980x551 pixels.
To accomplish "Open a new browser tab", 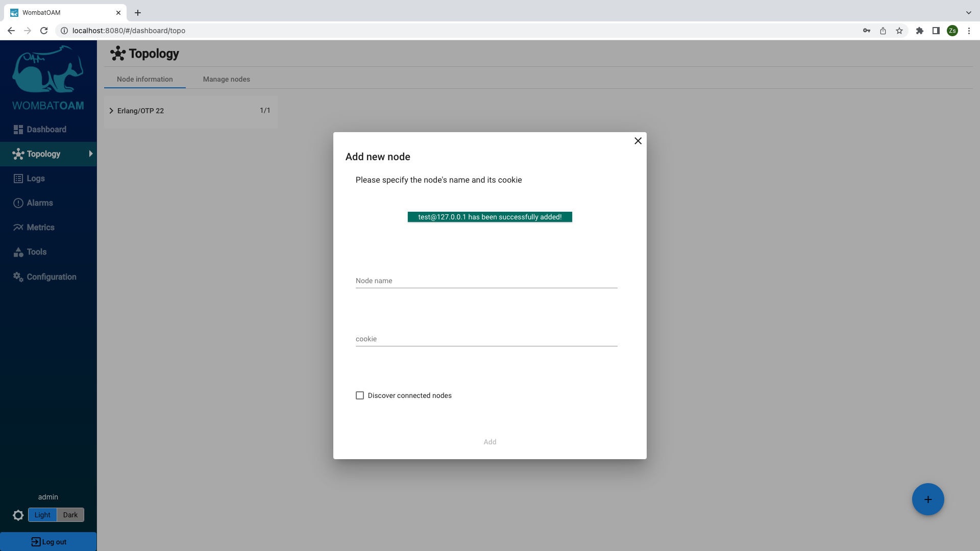I will tap(138, 13).
